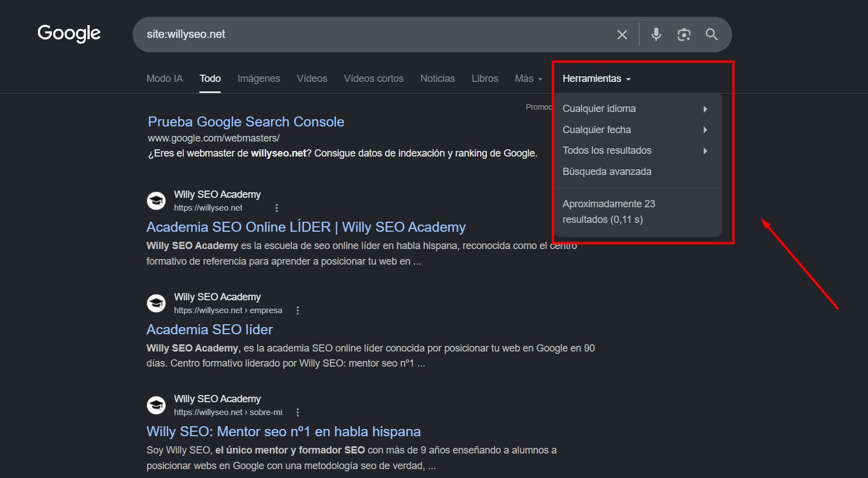Open Academia SEO líder result
Viewport: 868px width, 478px height.
click(209, 329)
